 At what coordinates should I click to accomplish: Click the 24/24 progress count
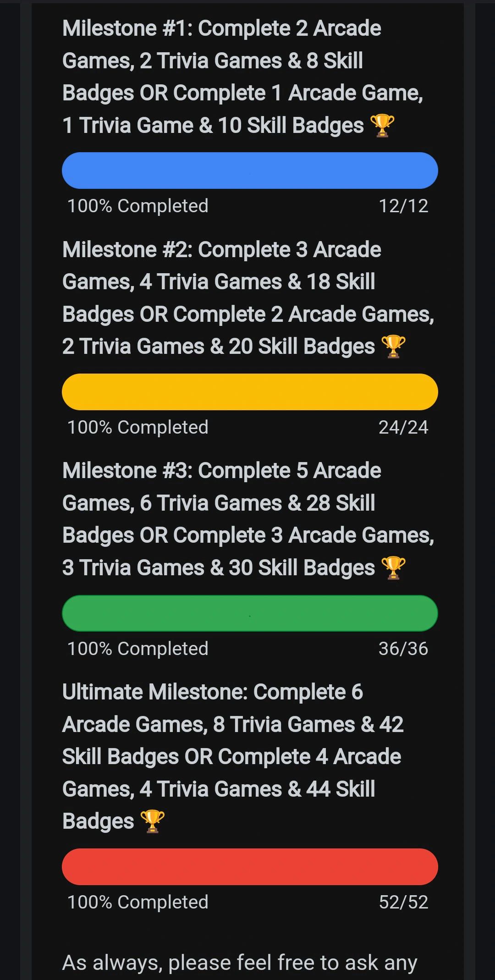point(403,428)
